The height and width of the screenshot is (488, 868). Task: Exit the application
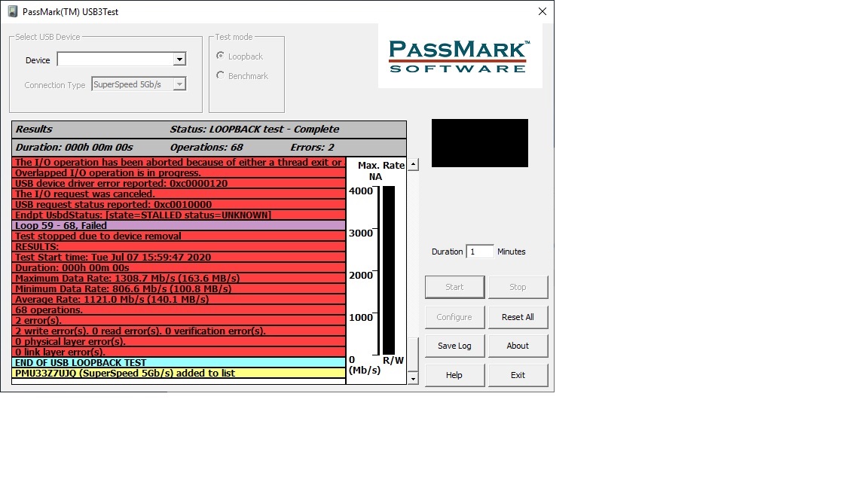[518, 375]
